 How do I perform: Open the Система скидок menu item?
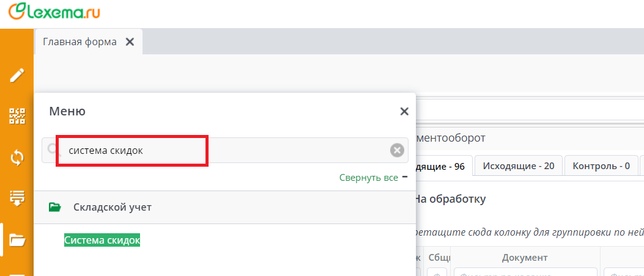102,241
